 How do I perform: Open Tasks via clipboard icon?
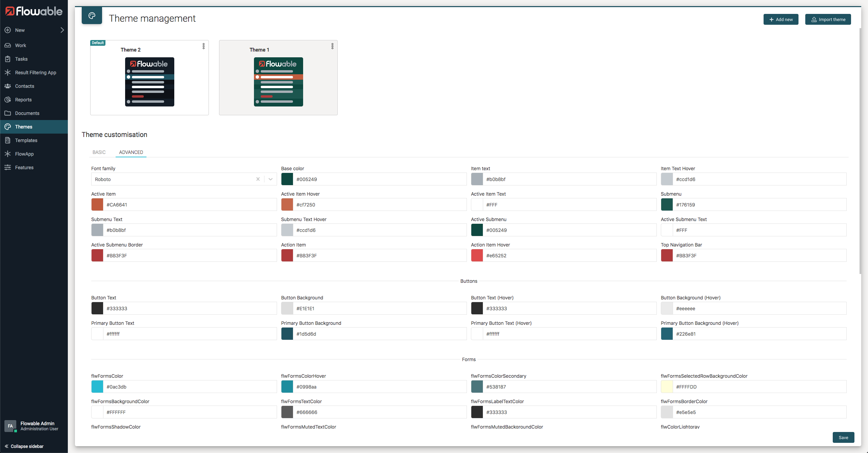coord(7,59)
